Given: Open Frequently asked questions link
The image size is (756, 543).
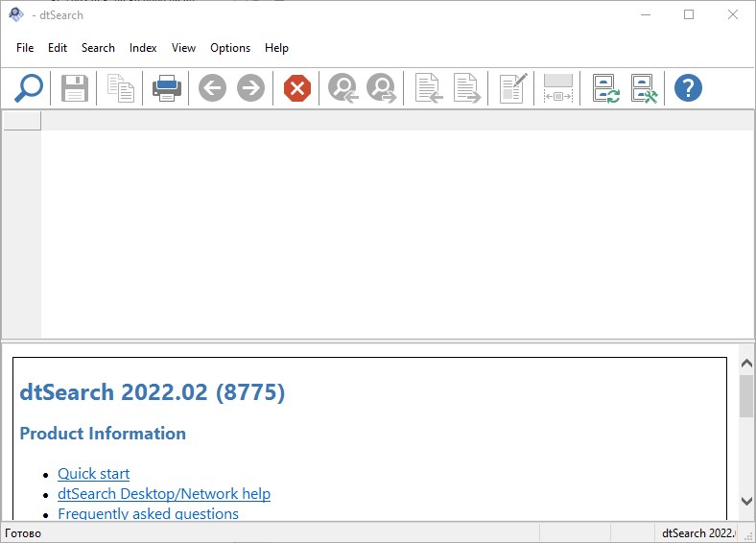Looking at the screenshot, I should (x=148, y=513).
